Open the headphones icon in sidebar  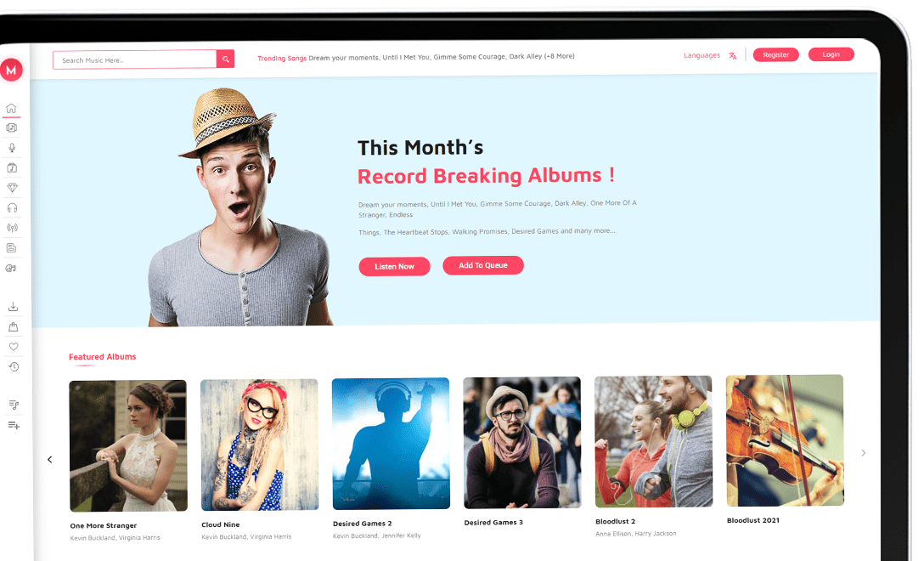click(x=12, y=207)
